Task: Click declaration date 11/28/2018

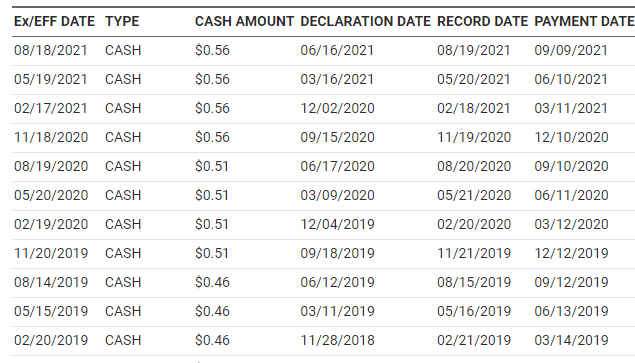Action: pos(337,340)
